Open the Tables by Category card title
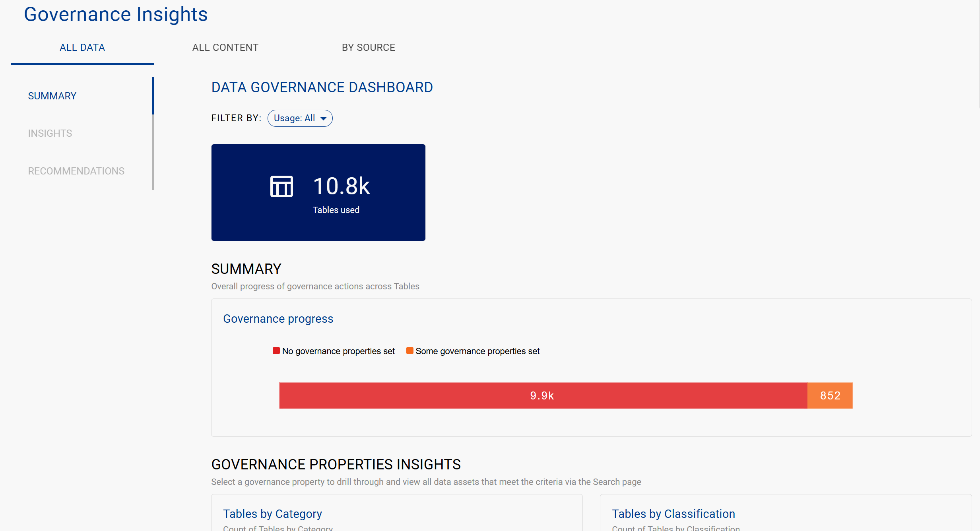 tap(272, 514)
